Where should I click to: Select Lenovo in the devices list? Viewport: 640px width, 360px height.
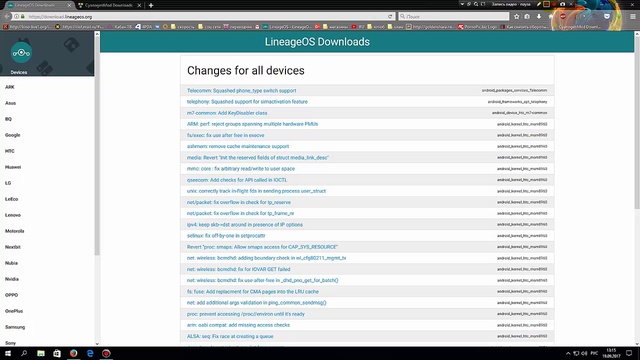[13, 215]
